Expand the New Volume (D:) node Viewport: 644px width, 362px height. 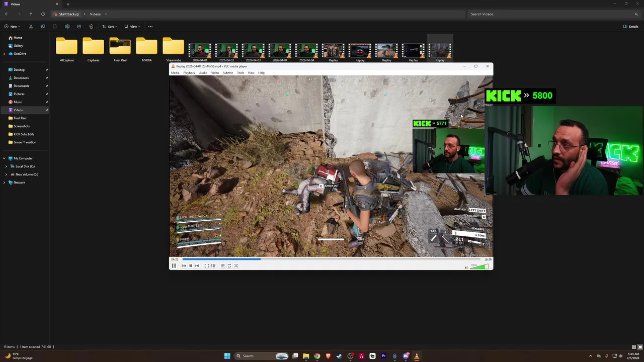tap(6, 174)
